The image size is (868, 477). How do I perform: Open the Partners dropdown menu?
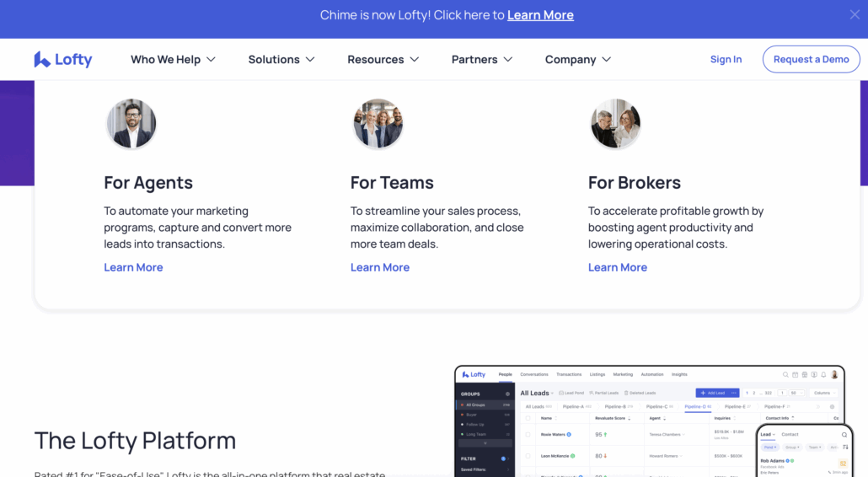[x=481, y=59]
